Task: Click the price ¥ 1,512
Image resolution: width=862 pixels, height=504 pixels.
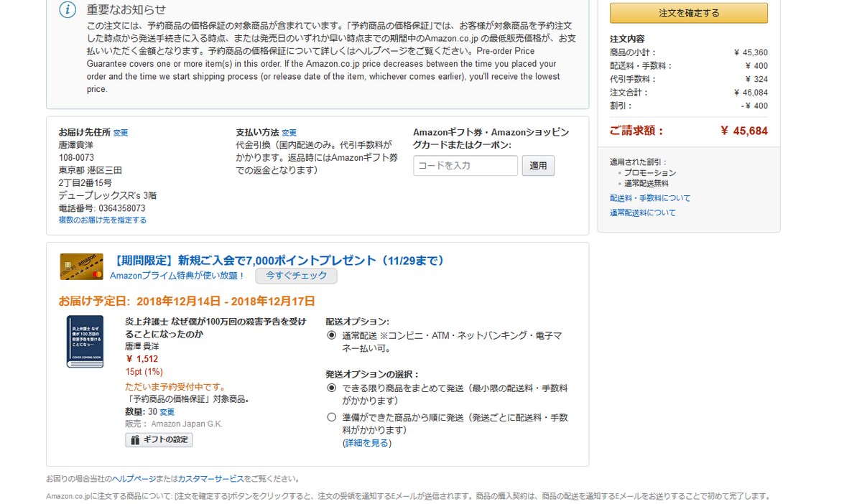Action: (x=142, y=359)
